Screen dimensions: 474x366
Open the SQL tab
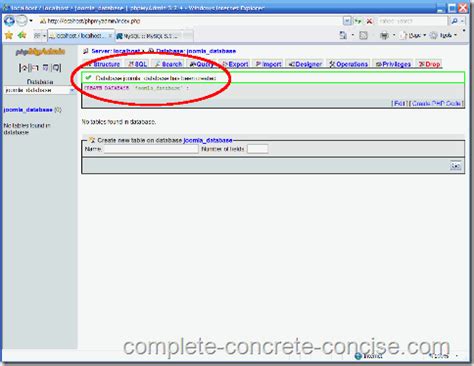pos(137,64)
